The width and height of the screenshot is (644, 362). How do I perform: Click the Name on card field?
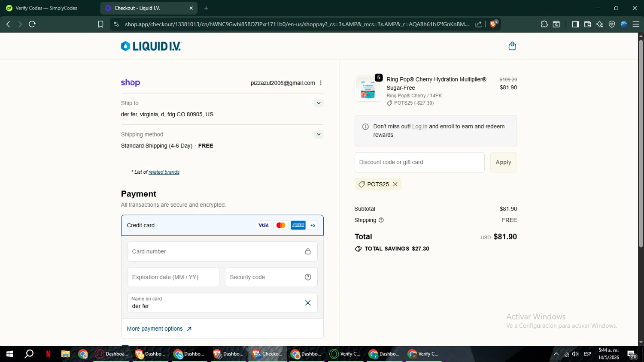coord(222,303)
